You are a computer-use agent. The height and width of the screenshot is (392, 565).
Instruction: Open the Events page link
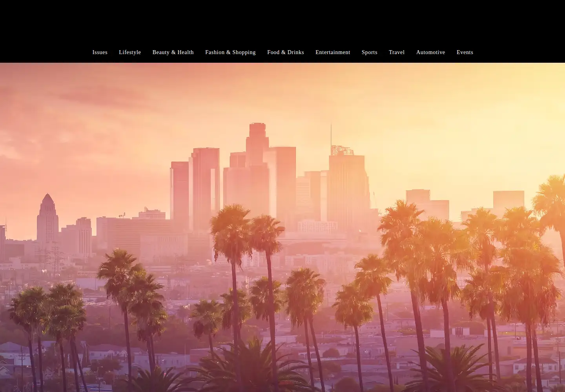465,52
